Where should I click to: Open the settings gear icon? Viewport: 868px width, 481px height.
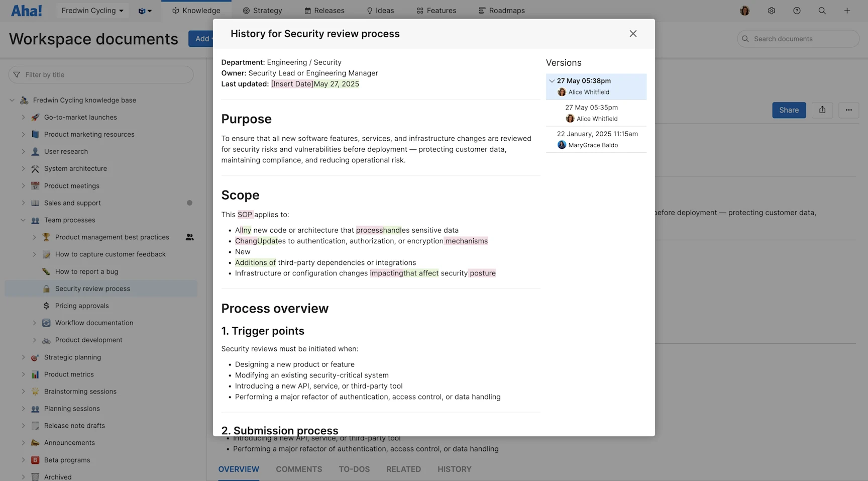click(772, 10)
